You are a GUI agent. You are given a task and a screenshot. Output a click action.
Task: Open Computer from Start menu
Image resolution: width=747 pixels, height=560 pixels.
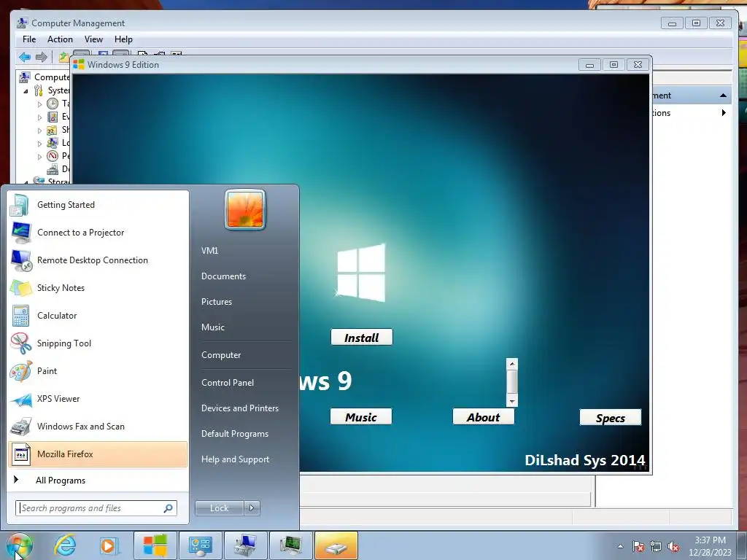pyautogui.click(x=221, y=355)
